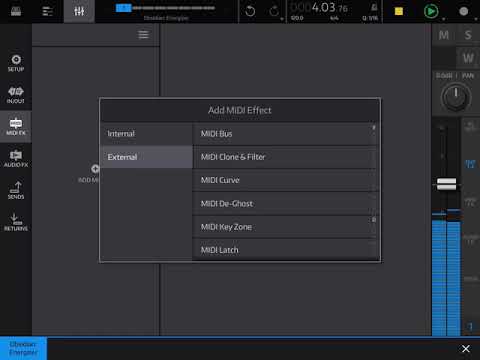Open the quantize value setting

click(x=370, y=18)
